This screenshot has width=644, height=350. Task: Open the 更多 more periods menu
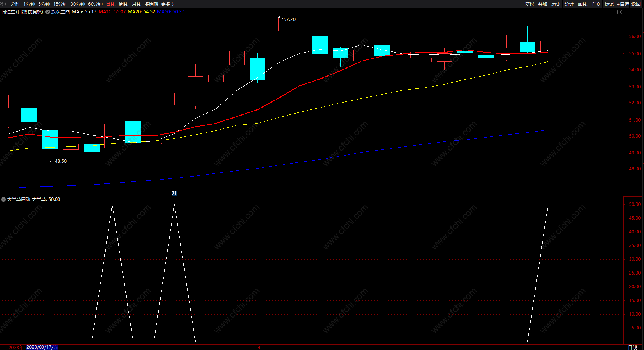167,4
